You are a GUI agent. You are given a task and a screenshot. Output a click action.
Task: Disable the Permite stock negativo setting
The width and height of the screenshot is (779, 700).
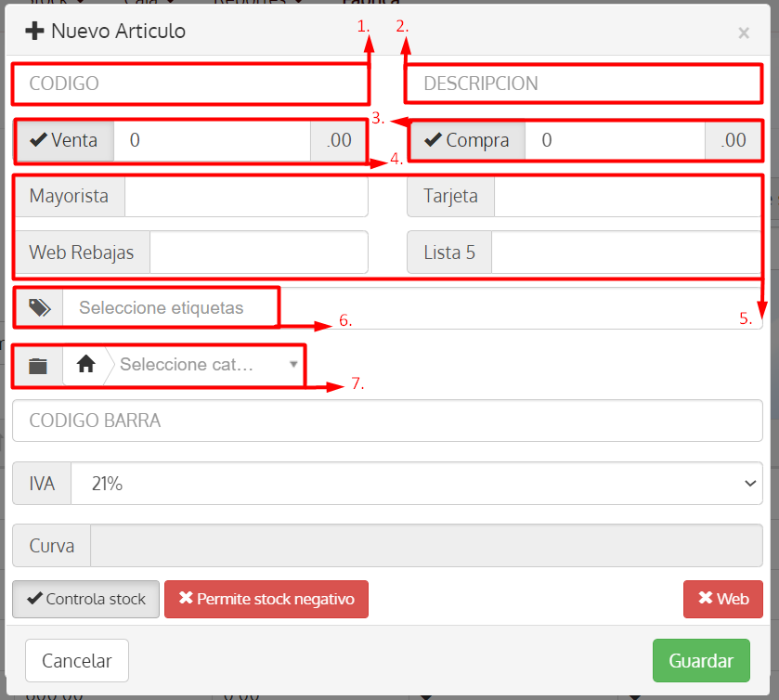(266, 599)
